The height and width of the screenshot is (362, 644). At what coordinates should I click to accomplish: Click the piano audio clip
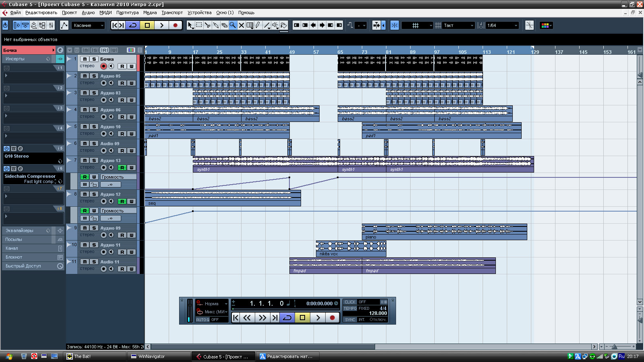[444, 232]
